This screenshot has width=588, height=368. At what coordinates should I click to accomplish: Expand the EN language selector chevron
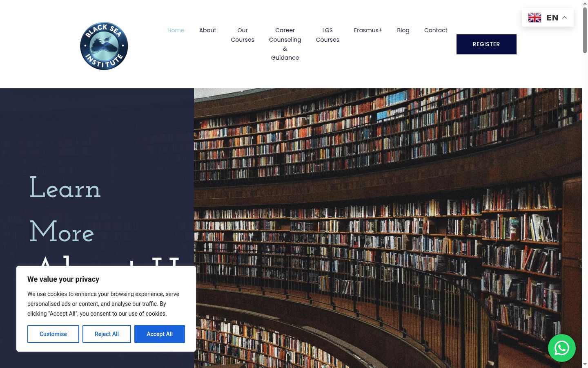click(x=565, y=18)
